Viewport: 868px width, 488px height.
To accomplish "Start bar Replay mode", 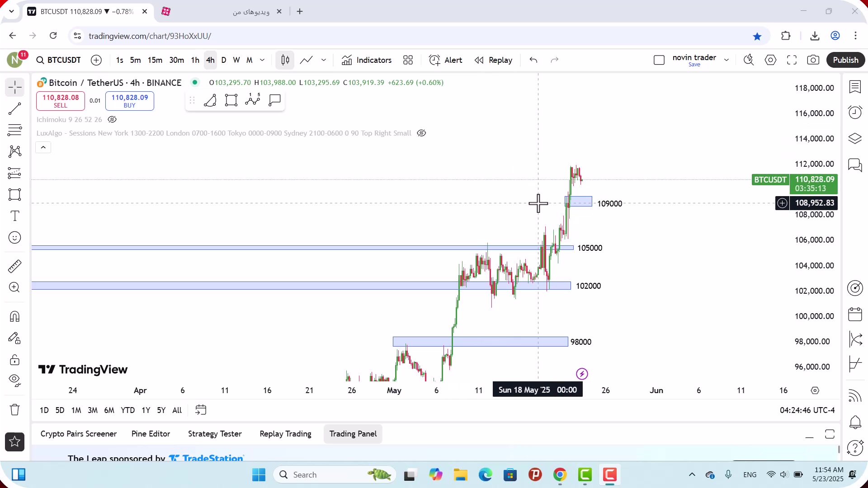I will [494, 60].
